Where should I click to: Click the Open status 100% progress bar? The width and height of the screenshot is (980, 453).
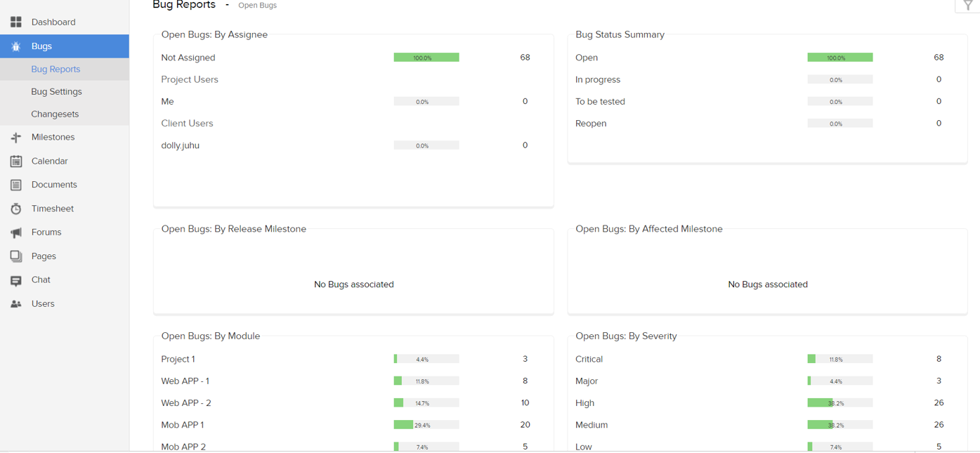click(839, 58)
